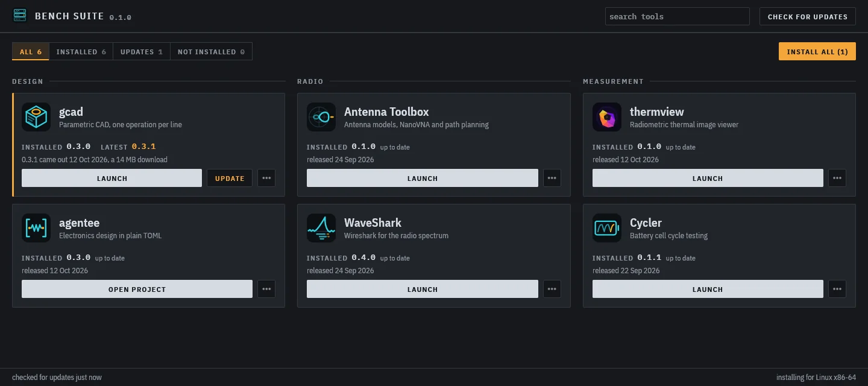Click the thermview thermal image icon

coord(607,117)
